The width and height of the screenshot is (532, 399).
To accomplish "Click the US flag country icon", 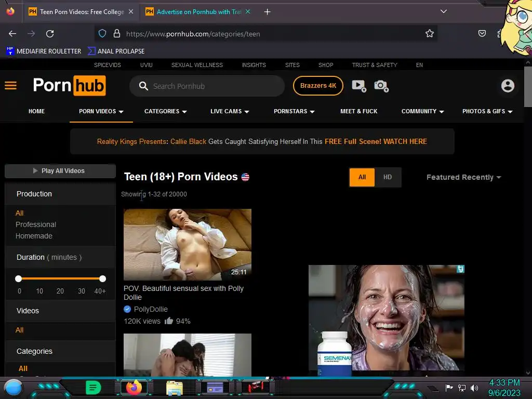I will tap(245, 177).
